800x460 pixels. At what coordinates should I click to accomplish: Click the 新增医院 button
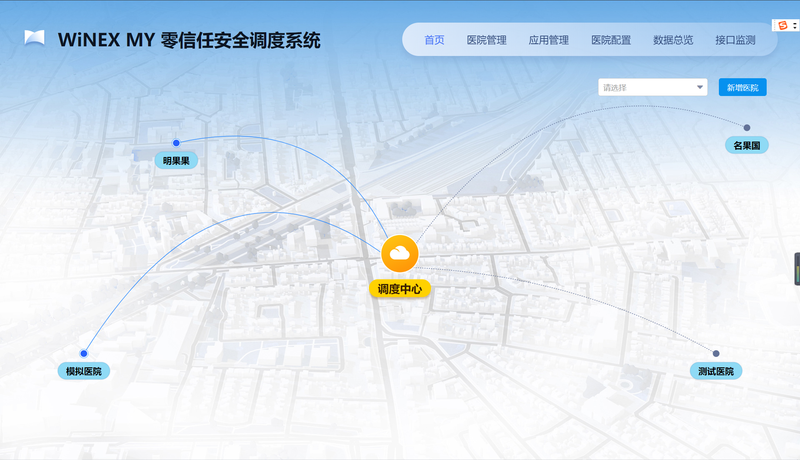click(x=742, y=87)
